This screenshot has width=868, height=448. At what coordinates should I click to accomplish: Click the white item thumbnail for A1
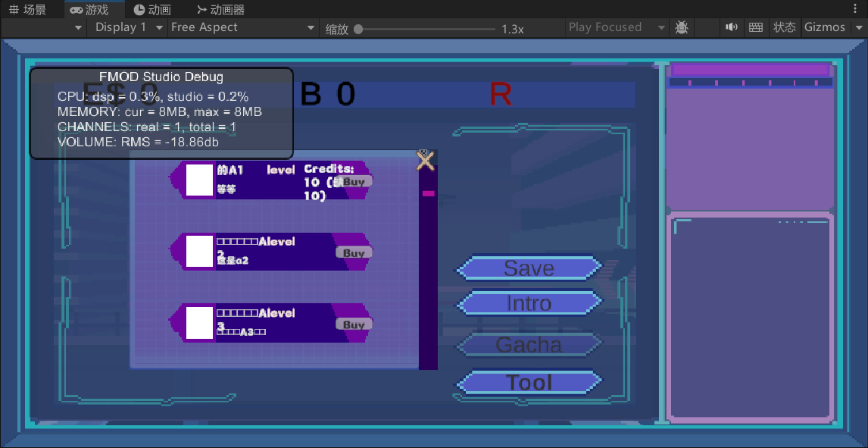pyautogui.click(x=200, y=180)
